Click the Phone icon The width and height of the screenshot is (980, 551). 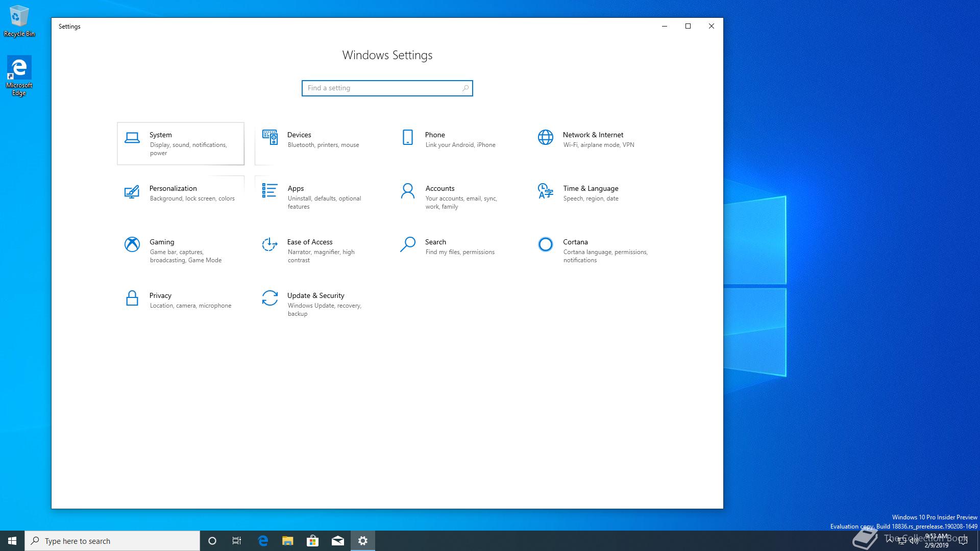point(408,137)
